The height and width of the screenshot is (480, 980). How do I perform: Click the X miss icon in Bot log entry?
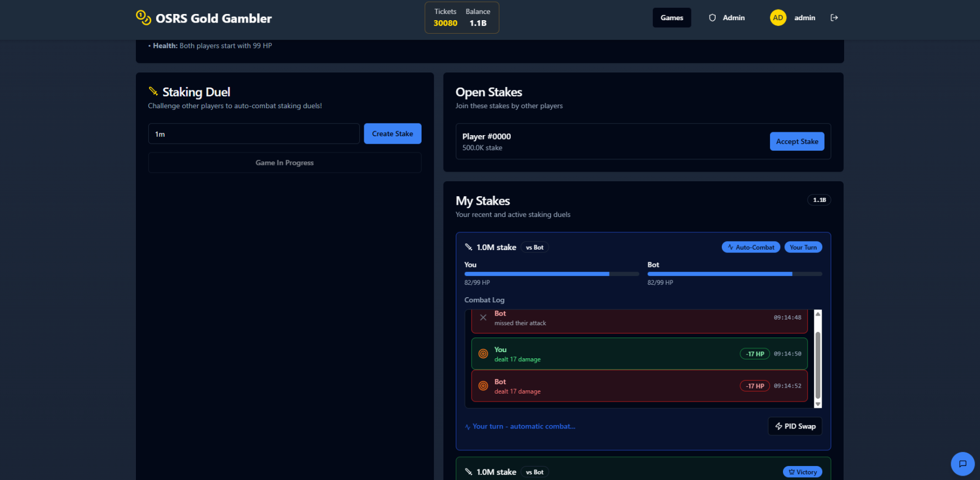point(483,318)
